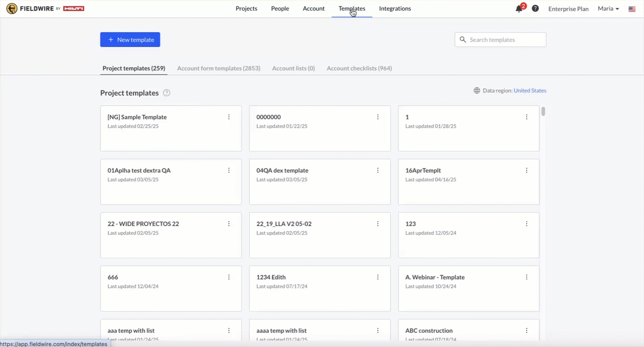Open options menu for A. Webinar - Template
Image resolution: width=644 pixels, height=347 pixels.
pyautogui.click(x=527, y=277)
